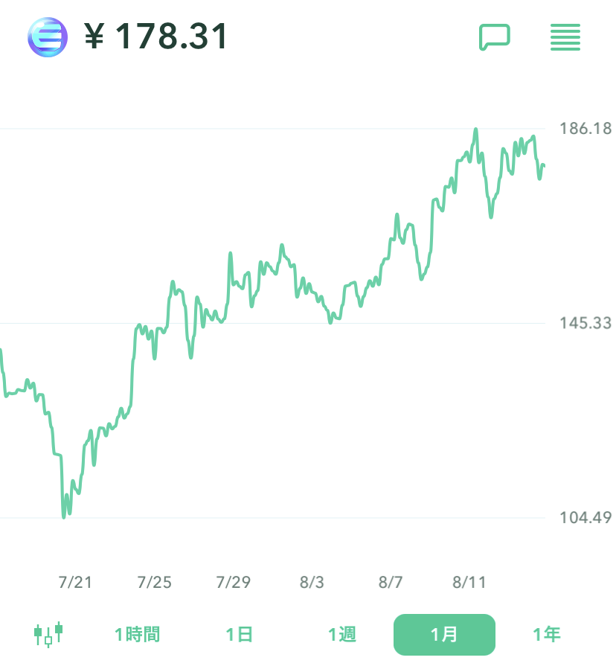Switch to candlestick chart view
The image size is (616, 672).
(48, 634)
